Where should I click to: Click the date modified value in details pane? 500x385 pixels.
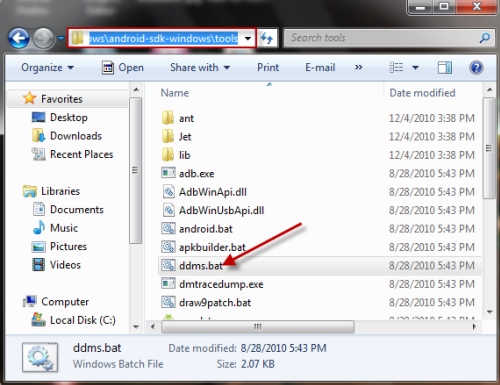[284, 348]
